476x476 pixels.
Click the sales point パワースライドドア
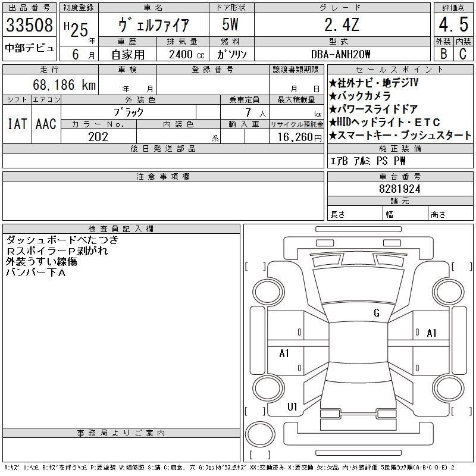(374, 109)
